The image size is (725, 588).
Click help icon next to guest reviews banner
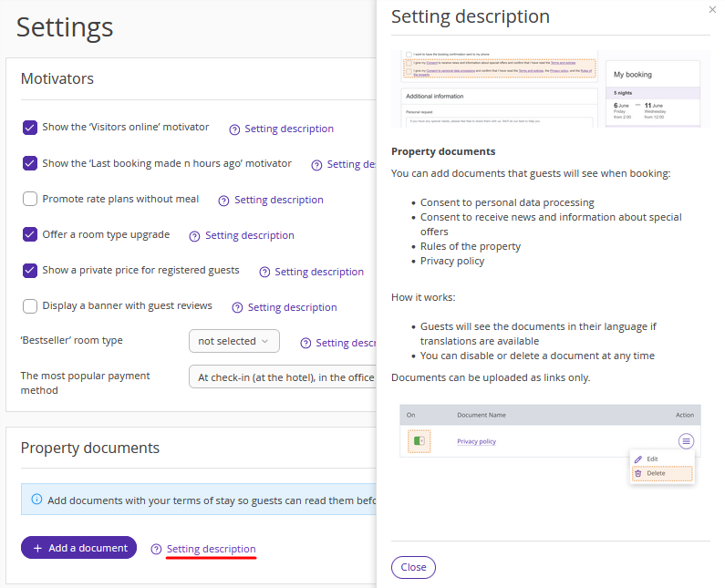point(237,308)
